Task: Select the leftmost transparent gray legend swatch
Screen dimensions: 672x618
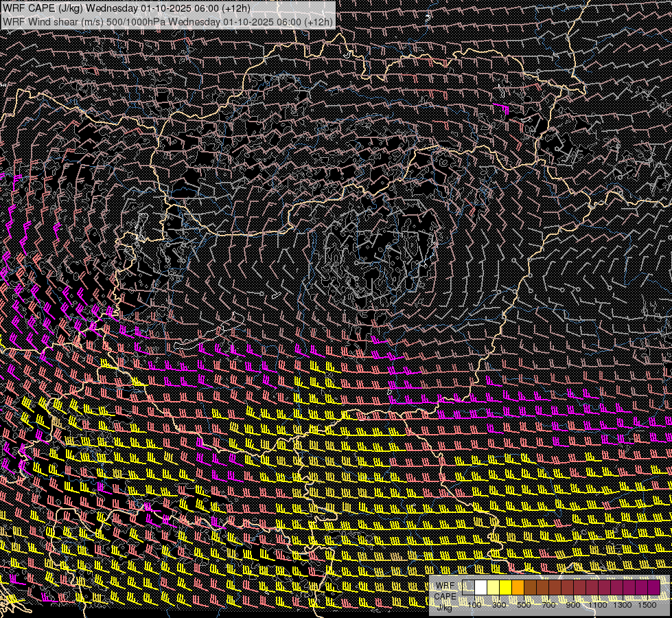Action: tap(468, 588)
